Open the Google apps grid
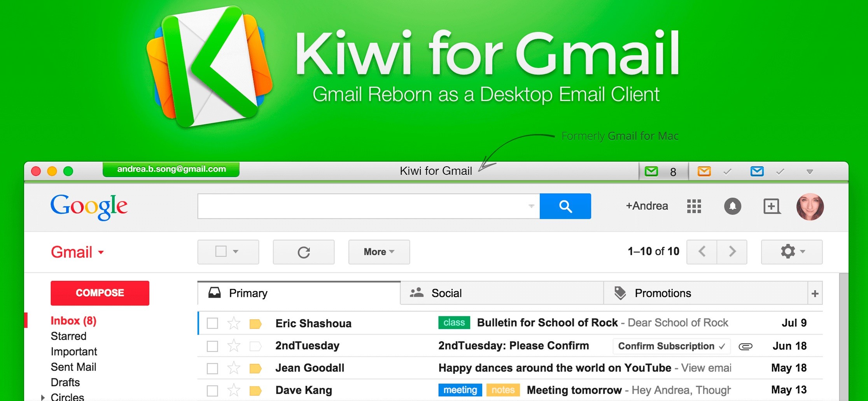The image size is (868, 401). tap(694, 206)
